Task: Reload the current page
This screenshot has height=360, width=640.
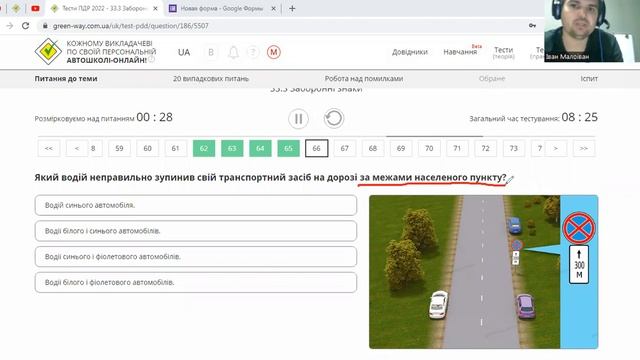Action: tap(25, 26)
